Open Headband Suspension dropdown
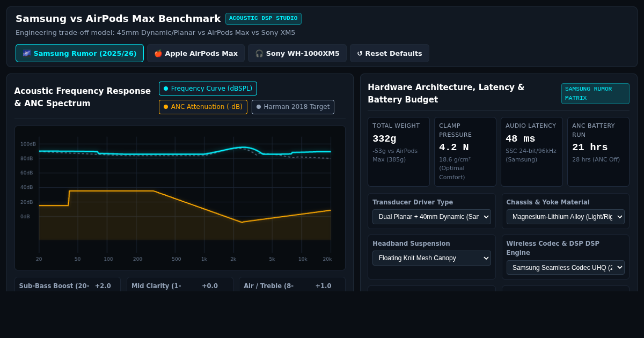This screenshot has height=338, width=644. coord(431,258)
